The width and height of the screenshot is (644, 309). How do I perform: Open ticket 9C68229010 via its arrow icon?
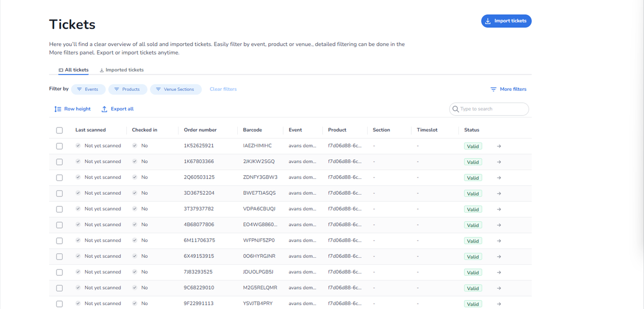[499, 288]
